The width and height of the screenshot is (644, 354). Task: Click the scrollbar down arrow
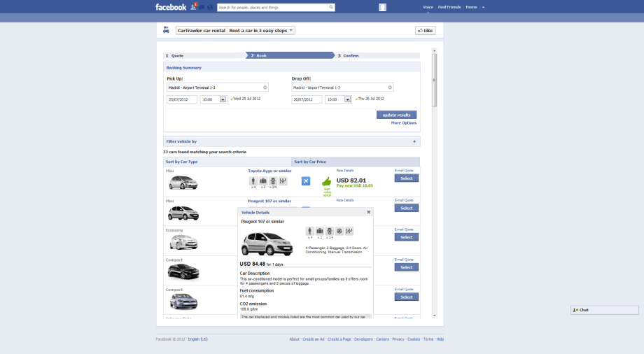(x=434, y=316)
